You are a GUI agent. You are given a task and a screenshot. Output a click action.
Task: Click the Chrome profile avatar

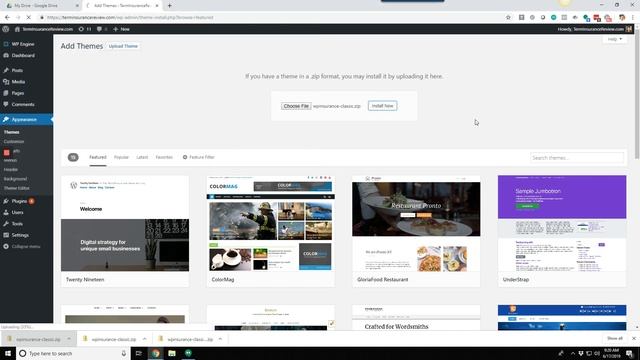pyautogui.click(x=622, y=18)
